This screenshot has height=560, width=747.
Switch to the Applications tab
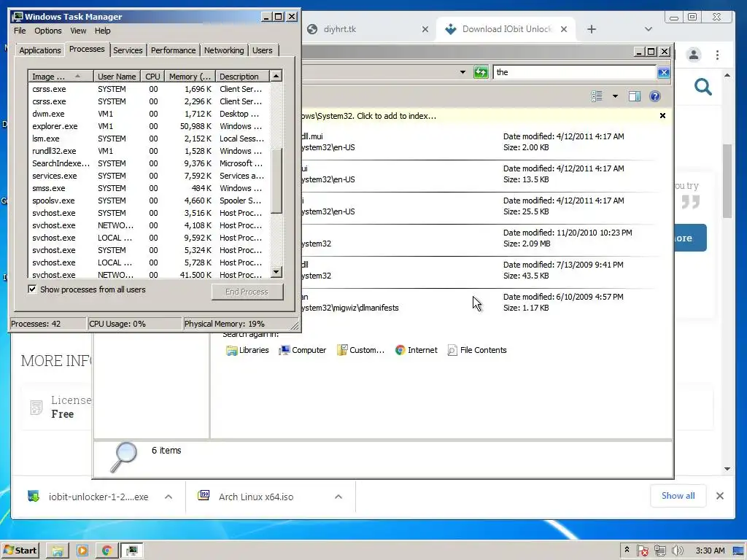[40, 50]
